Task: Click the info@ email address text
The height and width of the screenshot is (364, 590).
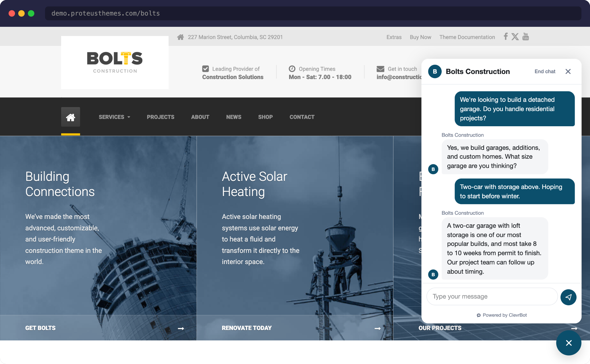Action: point(399,77)
